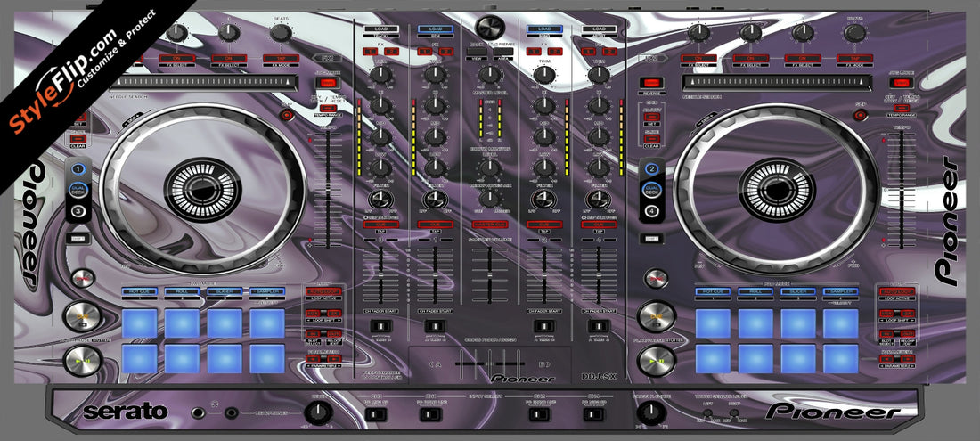Engage SYNC on the right deck
The image size is (980, 441).
[x=655, y=277]
